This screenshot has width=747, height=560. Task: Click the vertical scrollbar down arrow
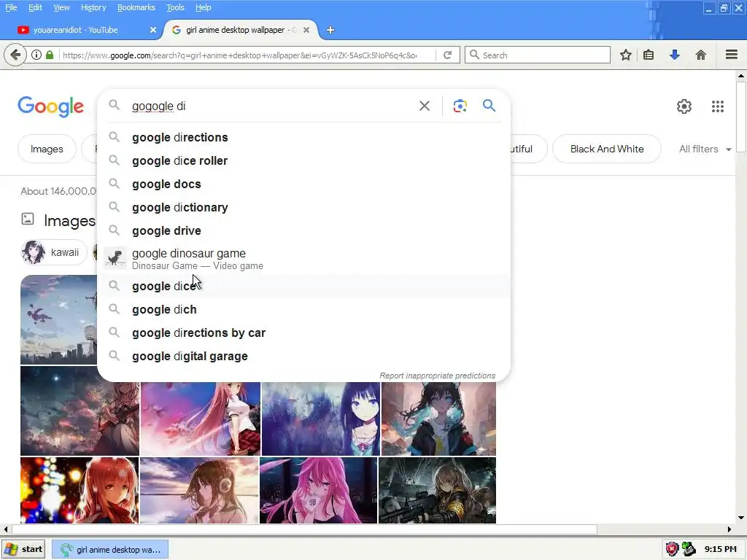click(x=741, y=518)
